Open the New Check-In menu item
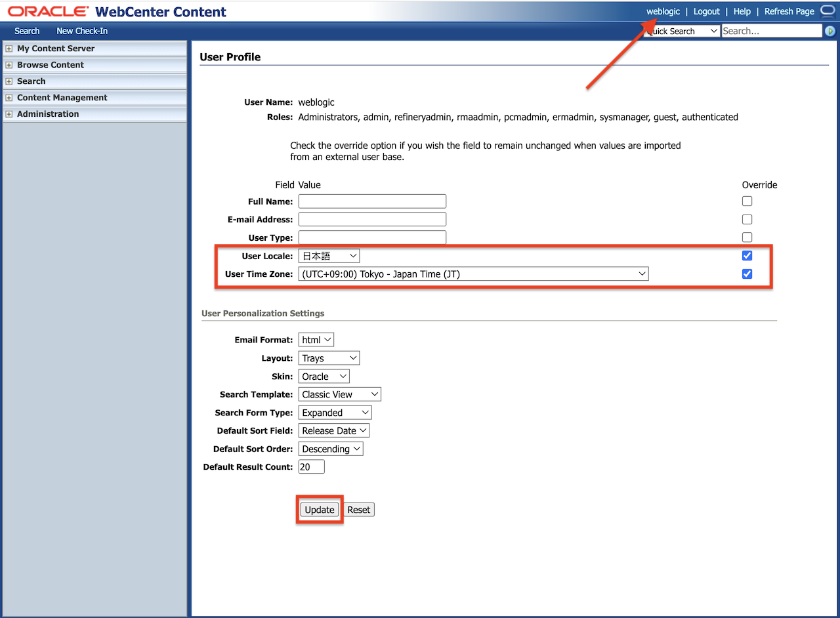 click(x=82, y=31)
